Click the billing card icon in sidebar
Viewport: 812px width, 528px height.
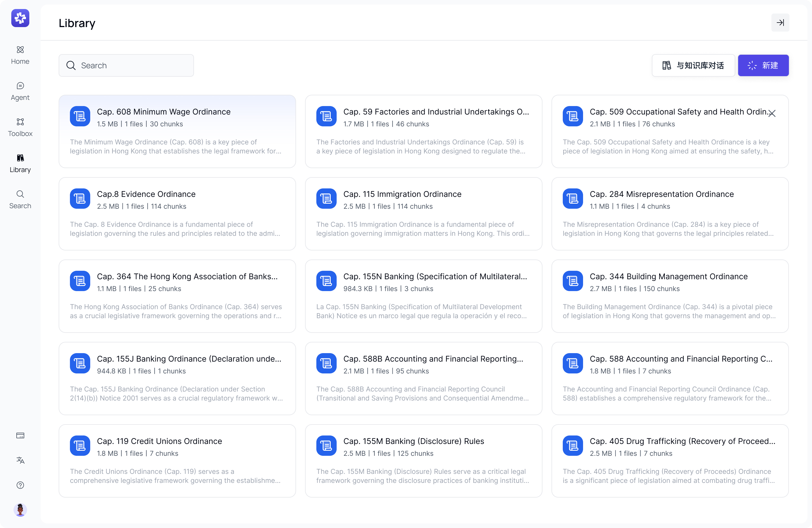(x=20, y=435)
